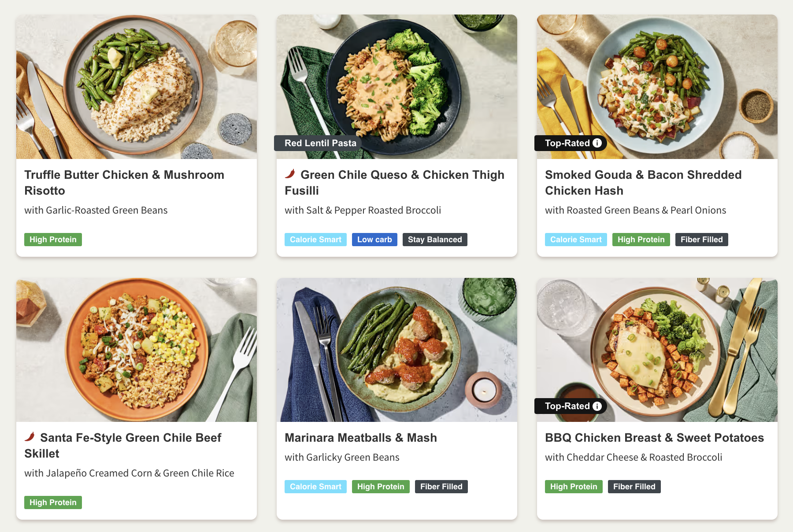Image resolution: width=793 pixels, height=532 pixels.
Task: Open BBQ Chicken Breast & Sweet Potatoes title
Action: click(x=654, y=438)
